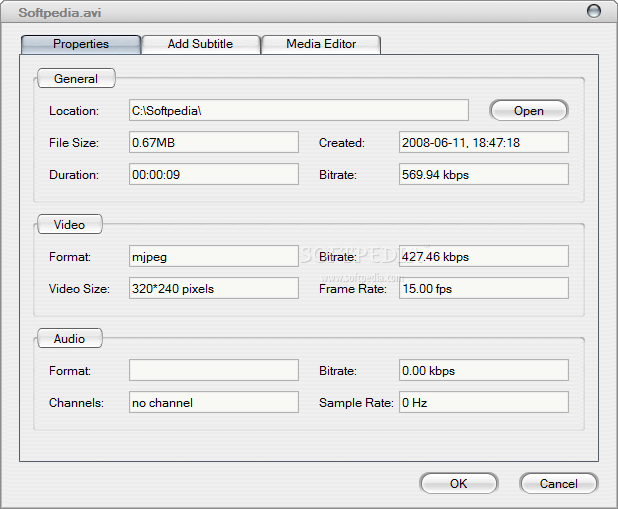Click the Softpedia.avi window title

(60, 13)
